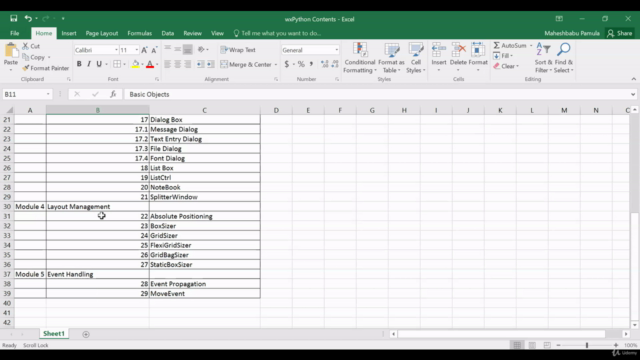Toggle Align Right
The width and height of the screenshot is (640, 360).
(x=187, y=64)
